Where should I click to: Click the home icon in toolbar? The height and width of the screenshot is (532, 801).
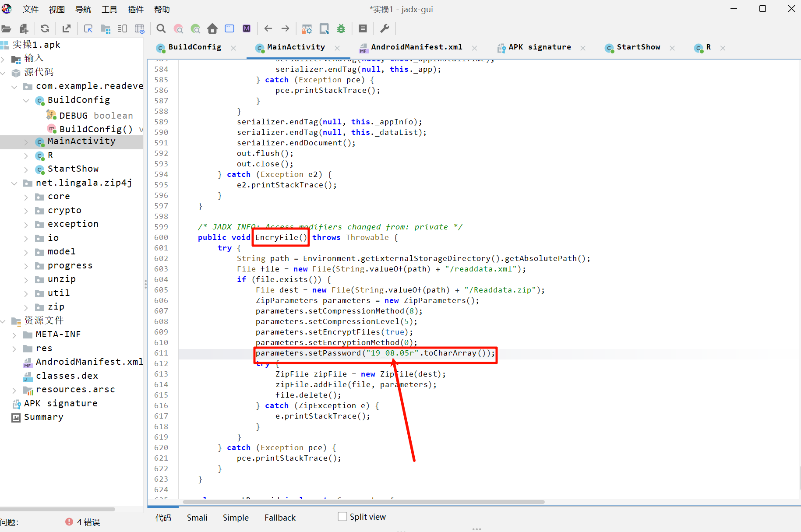[212, 29]
